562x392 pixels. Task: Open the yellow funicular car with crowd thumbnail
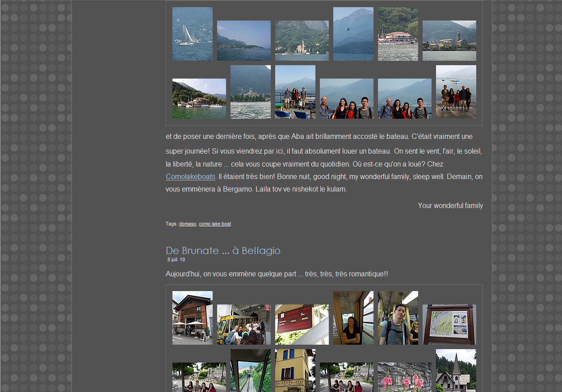pyautogui.click(x=244, y=325)
